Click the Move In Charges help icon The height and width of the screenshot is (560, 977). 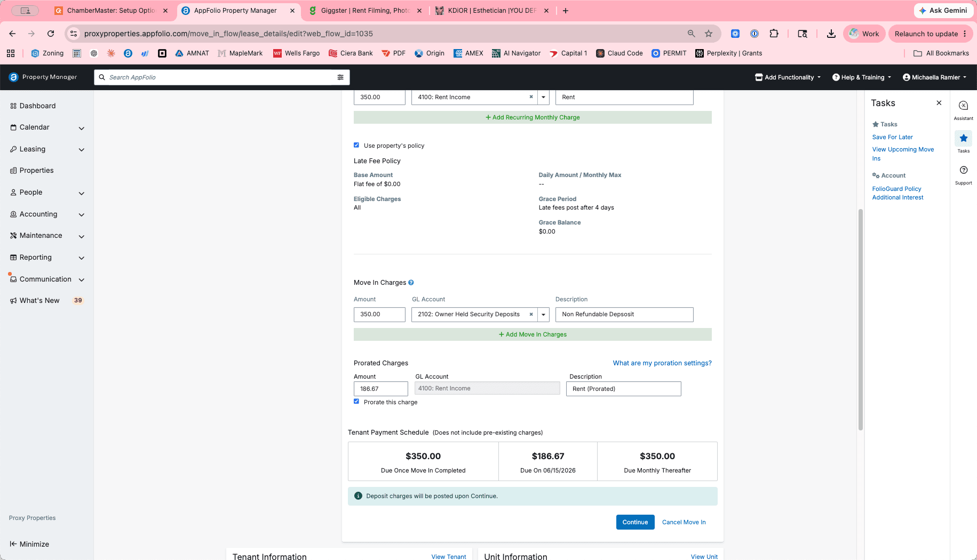pyautogui.click(x=411, y=283)
